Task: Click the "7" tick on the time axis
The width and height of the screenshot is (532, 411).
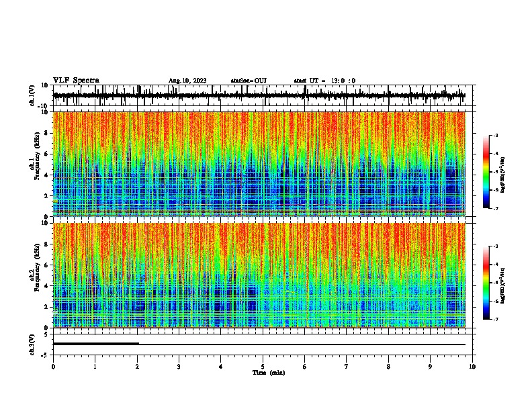Action: pyautogui.click(x=347, y=367)
